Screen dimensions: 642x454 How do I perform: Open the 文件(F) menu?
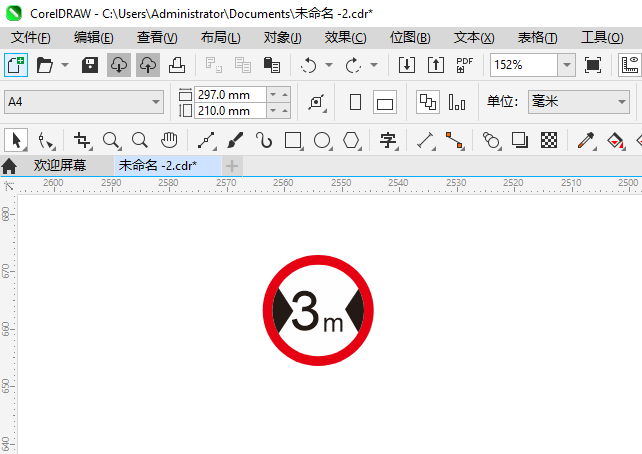pyautogui.click(x=30, y=38)
